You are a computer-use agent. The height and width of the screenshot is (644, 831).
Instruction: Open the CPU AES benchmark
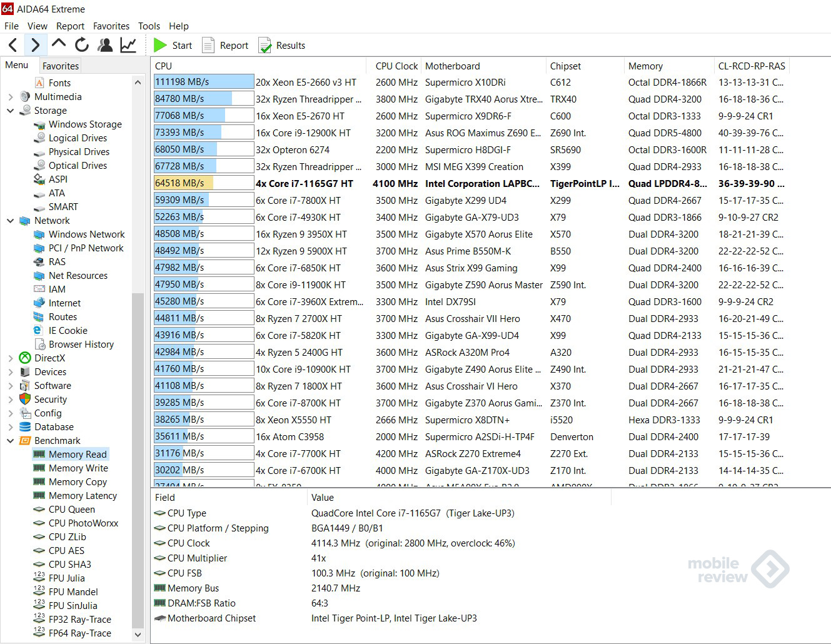(x=66, y=551)
